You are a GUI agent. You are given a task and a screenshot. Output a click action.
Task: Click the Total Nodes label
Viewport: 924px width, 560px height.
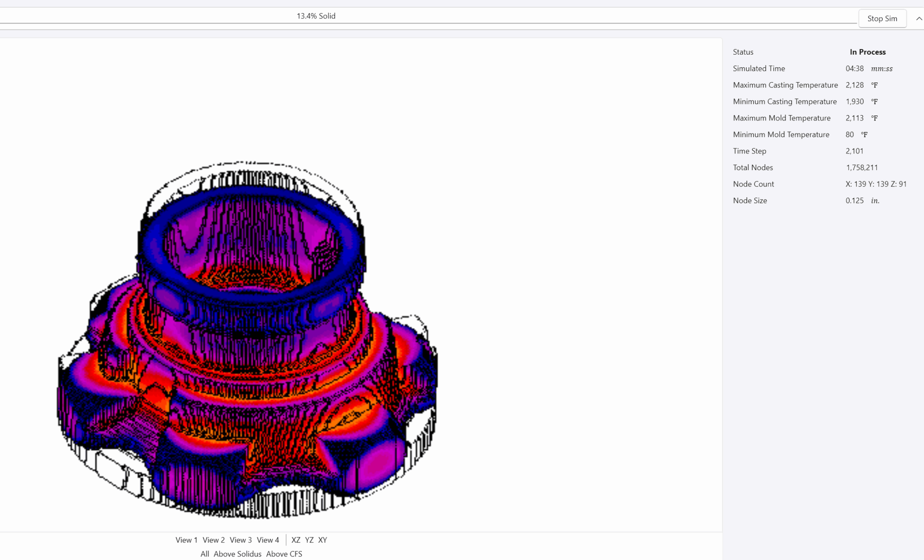coord(753,167)
